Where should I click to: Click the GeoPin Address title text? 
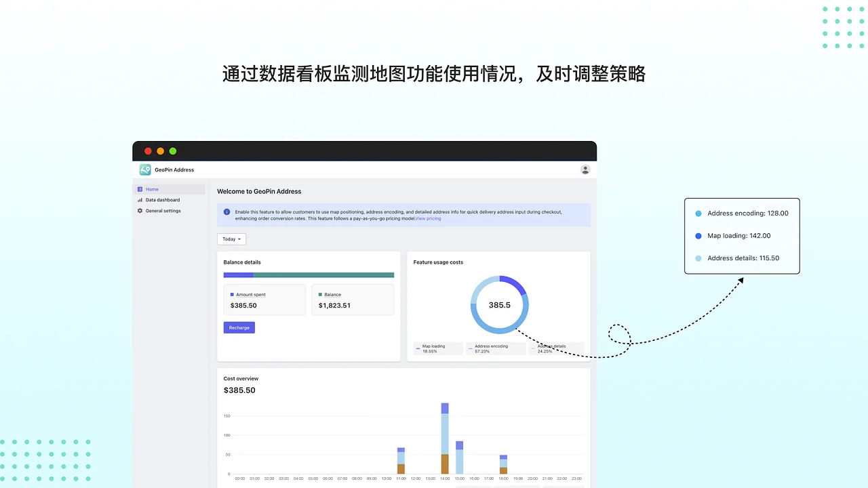[x=174, y=169]
